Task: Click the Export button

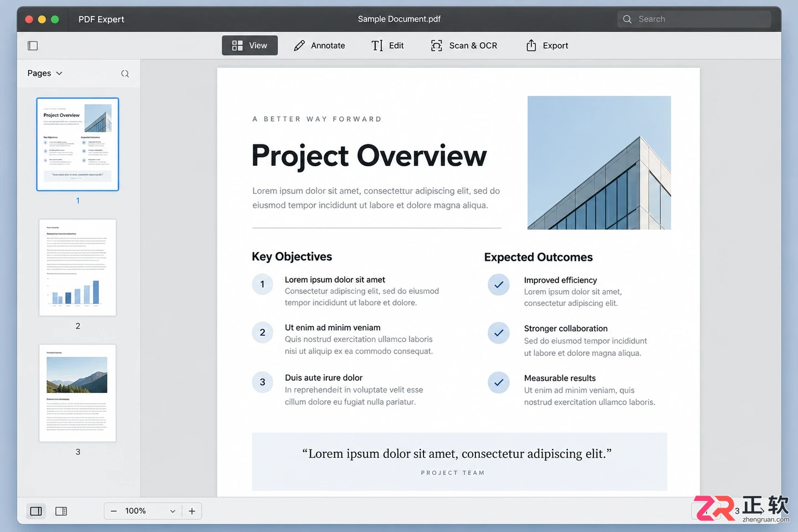Action: click(x=547, y=45)
